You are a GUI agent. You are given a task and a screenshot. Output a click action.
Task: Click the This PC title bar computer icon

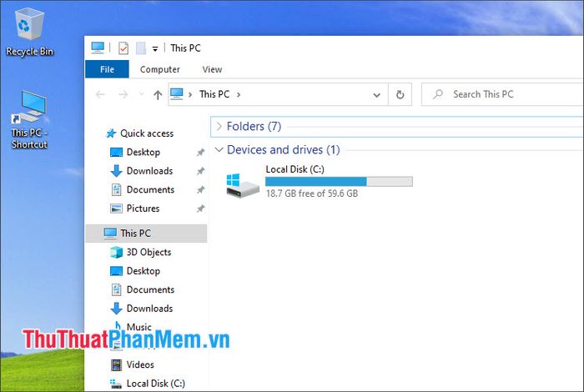[x=98, y=48]
